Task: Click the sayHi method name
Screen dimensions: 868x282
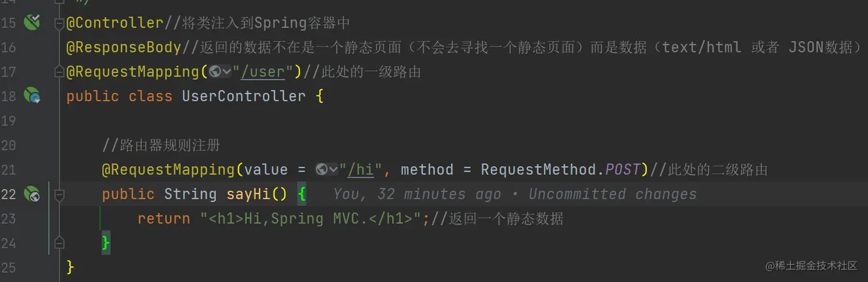Action: point(248,194)
